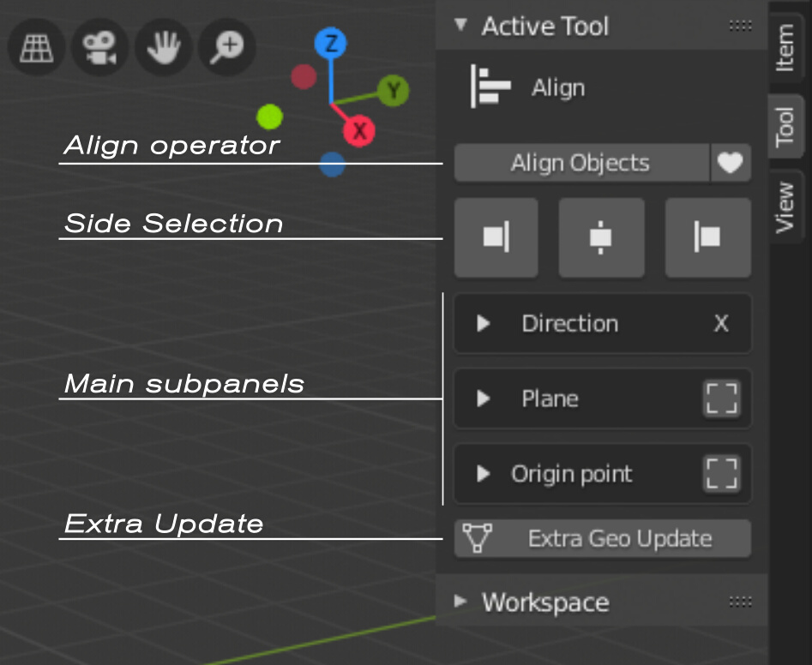
Task: Click the Z axis on the navigation gizmo
Action: [330, 40]
